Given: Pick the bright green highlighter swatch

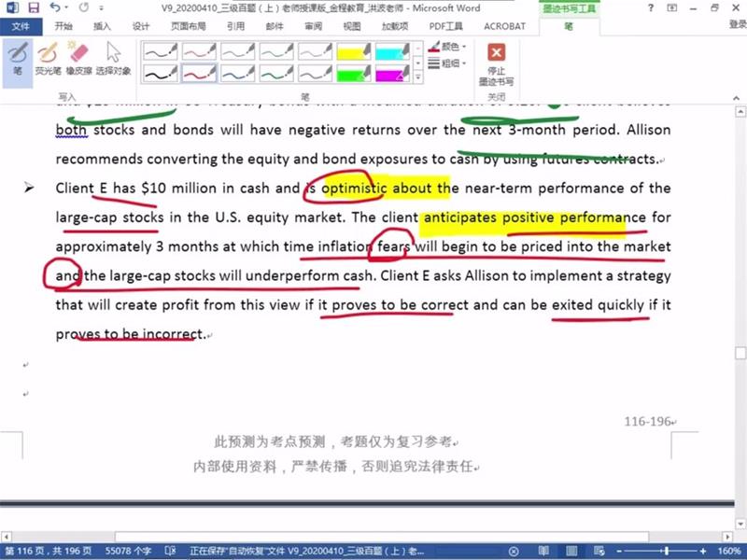Looking at the screenshot, I should pyautogui.click(x=354, y=74).
